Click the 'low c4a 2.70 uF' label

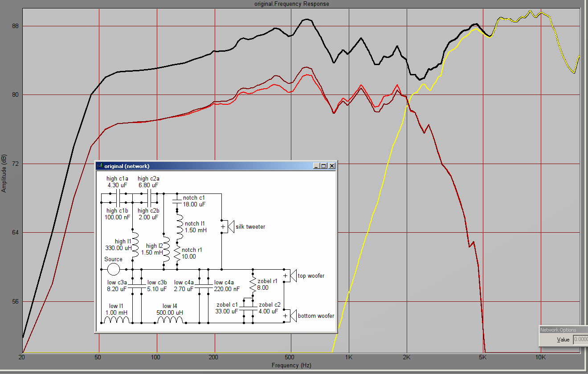coord(184,286)
